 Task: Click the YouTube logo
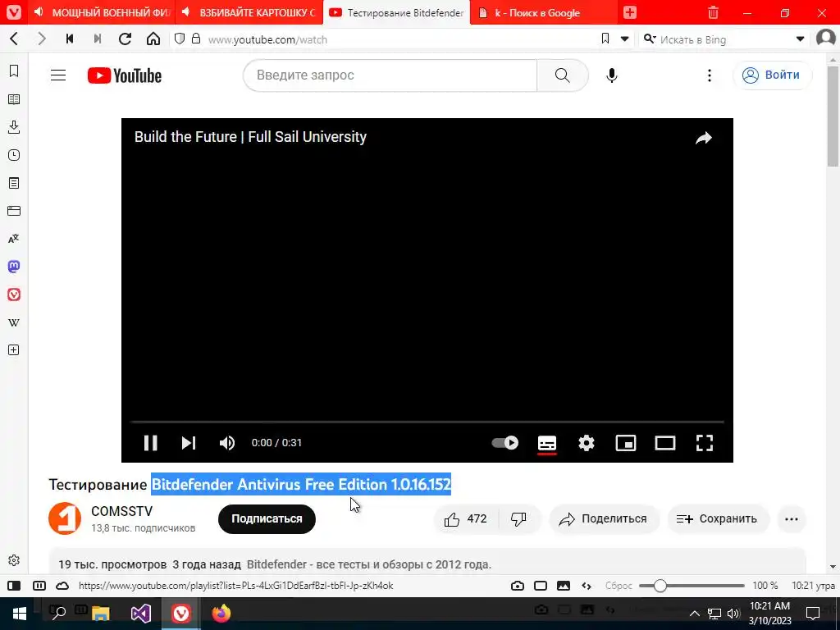pyautogui.click(x=125, y=75)
